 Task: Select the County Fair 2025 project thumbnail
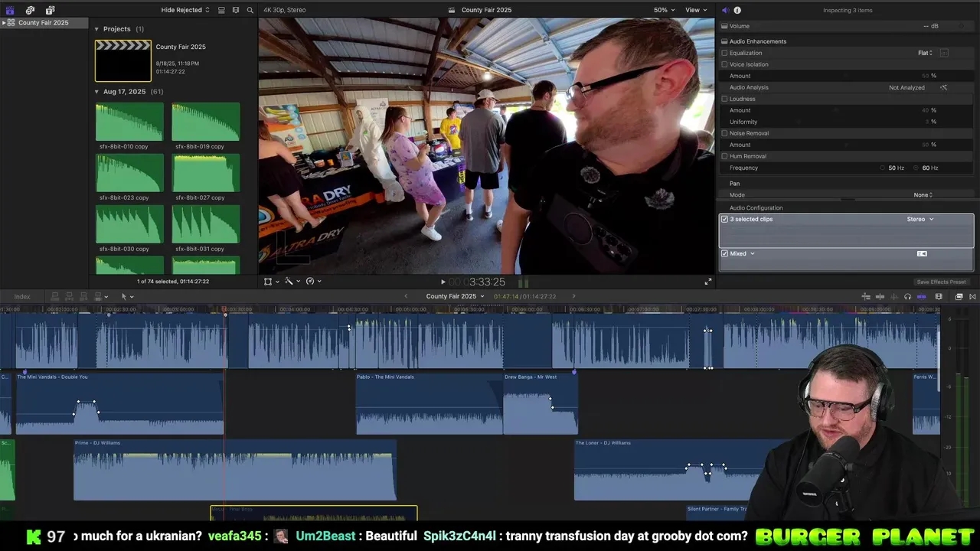coord(123,60)
